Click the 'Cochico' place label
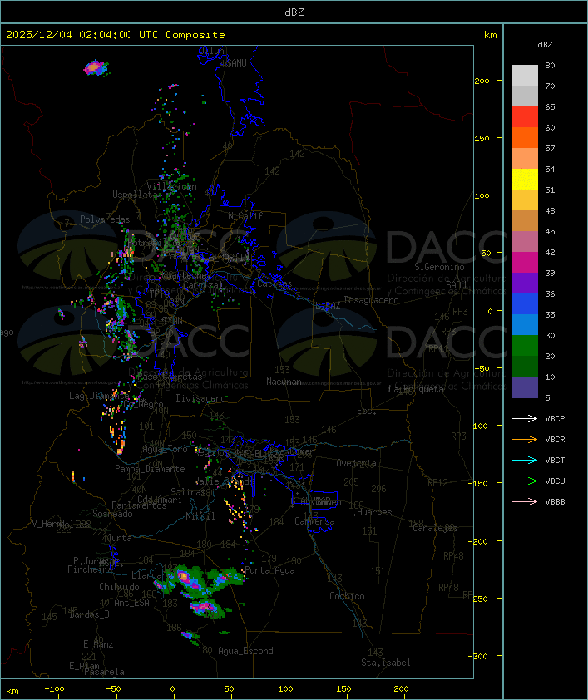Viewport: 588px width, 700px height. click(x=347, y=596)
